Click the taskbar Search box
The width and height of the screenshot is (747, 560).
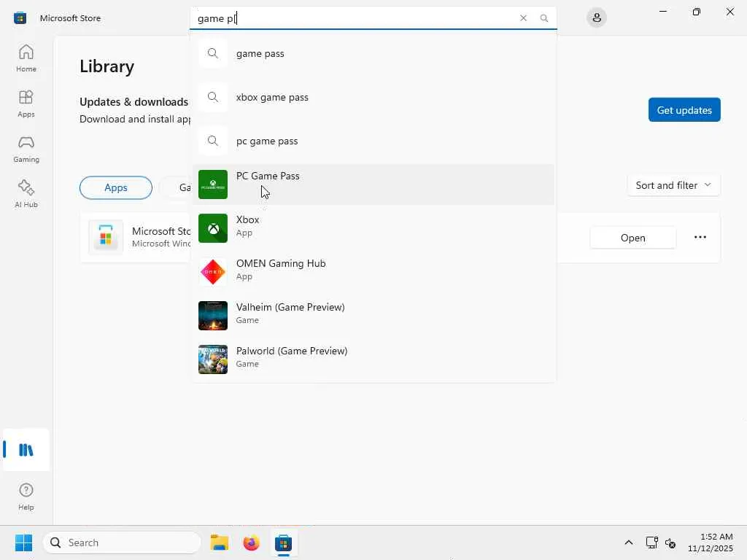[x=122, y=542]
